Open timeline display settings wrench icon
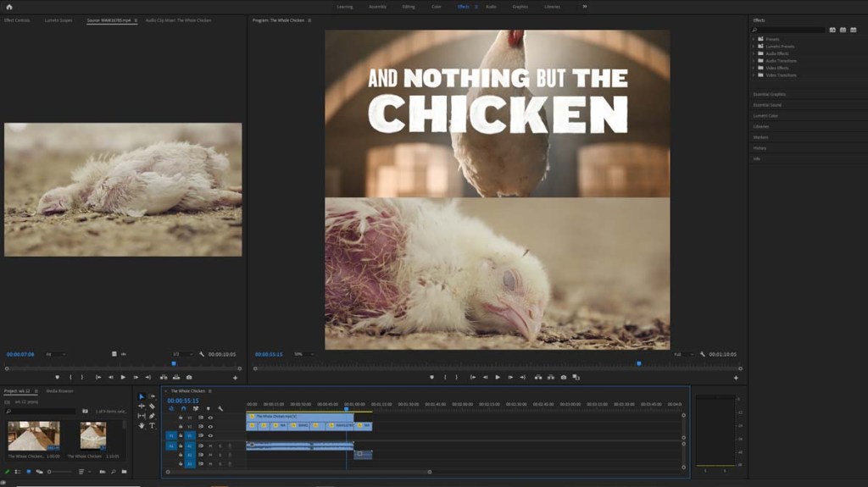868x487 pixels. click(x=220, y=408)
